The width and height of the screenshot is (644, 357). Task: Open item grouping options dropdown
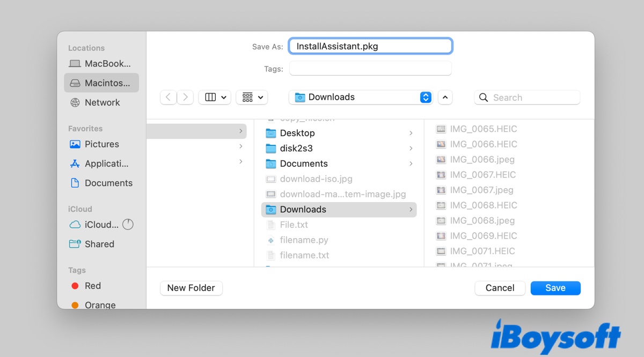tap(252, 97)
